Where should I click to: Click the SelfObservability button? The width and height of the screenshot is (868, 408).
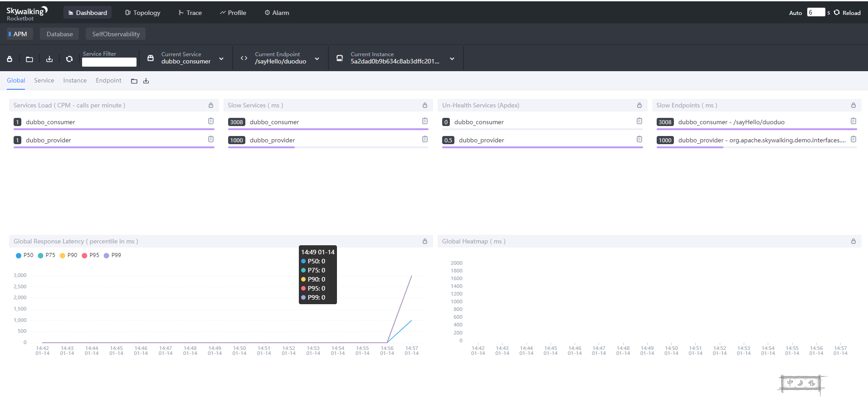point(115,34)
